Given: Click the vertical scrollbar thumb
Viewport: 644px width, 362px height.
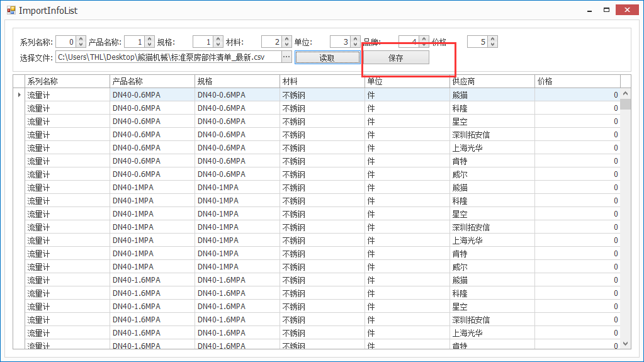Looking at the screenshot, I should 626,104.
